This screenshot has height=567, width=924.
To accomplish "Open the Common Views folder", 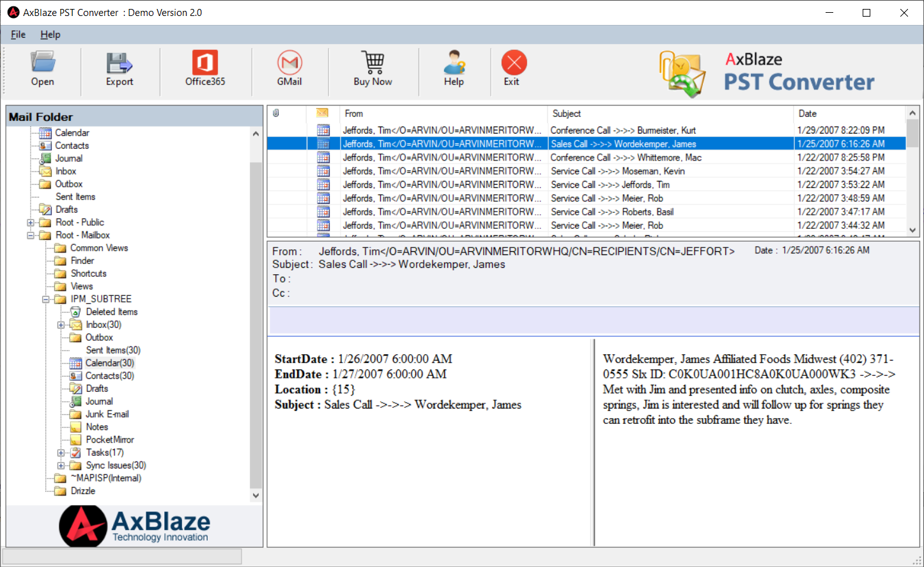I will coord(99,248).
